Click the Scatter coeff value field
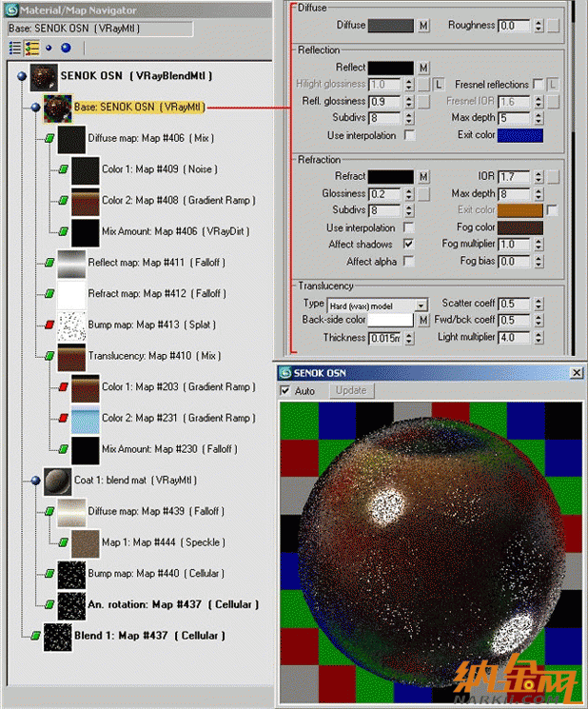 pos(516,304)
